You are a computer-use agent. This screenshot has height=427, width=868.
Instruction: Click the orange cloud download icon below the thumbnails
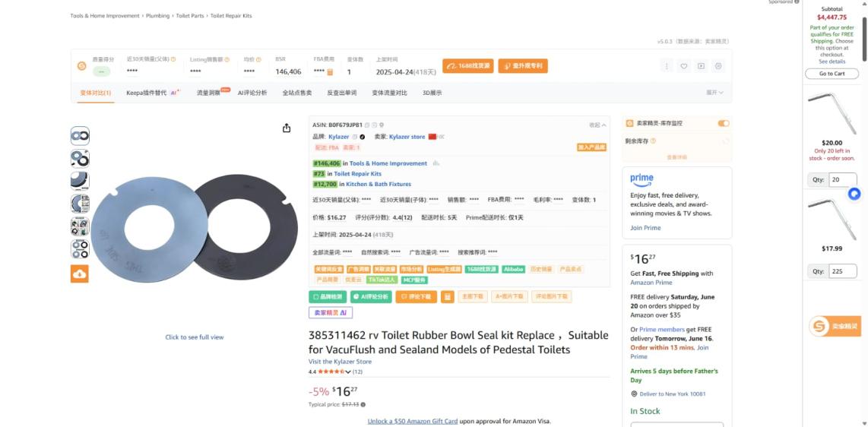click(x=80, y=274)
